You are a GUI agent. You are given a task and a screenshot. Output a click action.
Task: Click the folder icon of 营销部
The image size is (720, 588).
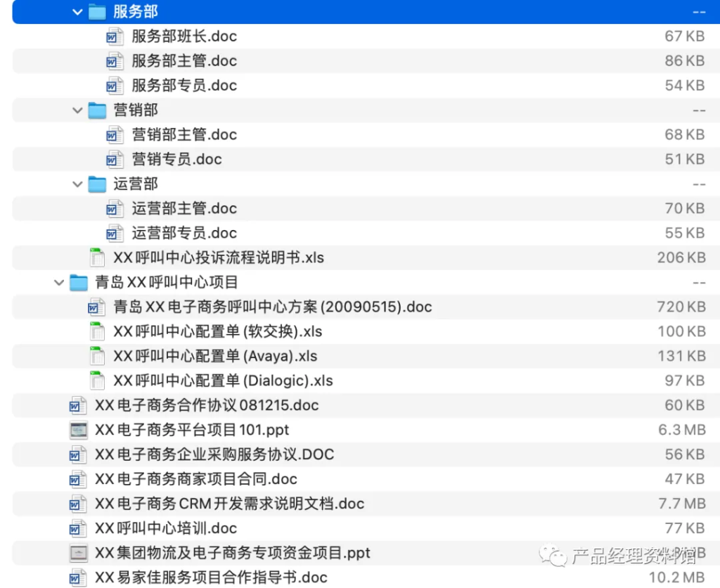(96, 110)
